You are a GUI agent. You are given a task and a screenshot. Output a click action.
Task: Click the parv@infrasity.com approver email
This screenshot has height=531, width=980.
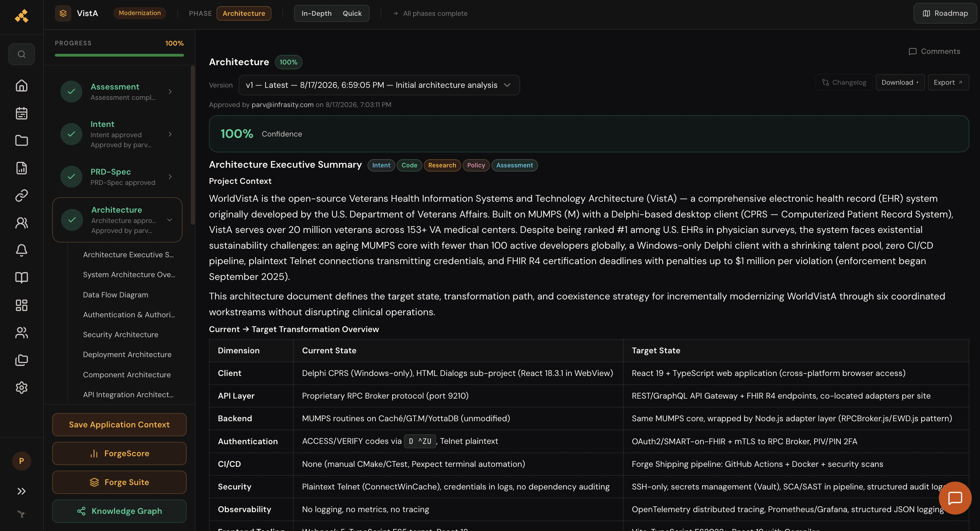click(x=283, y=105)
